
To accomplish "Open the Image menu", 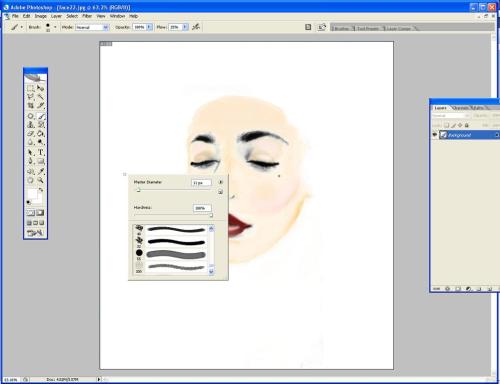I will pyautogui.click(x=41, y=16).
